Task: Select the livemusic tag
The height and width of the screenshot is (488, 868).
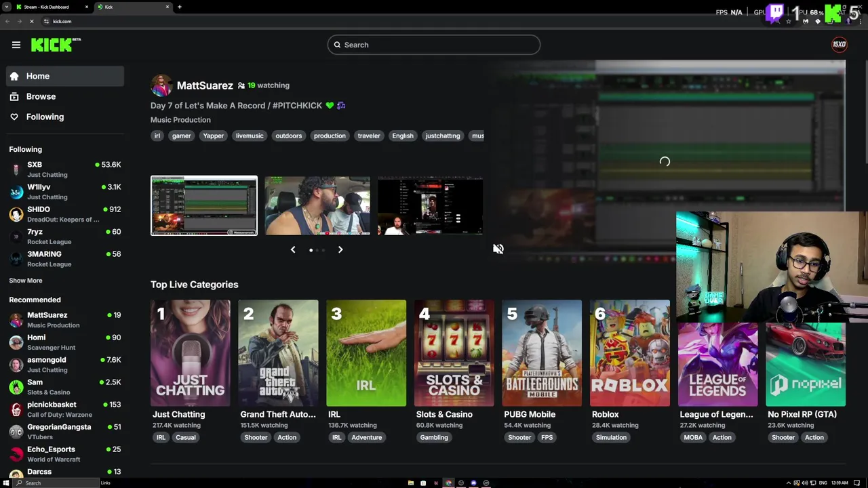Action: coord(250,136)
